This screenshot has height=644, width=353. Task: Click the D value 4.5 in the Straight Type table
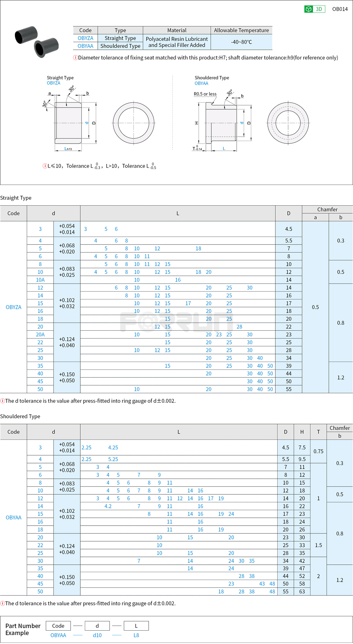point(289,229)
